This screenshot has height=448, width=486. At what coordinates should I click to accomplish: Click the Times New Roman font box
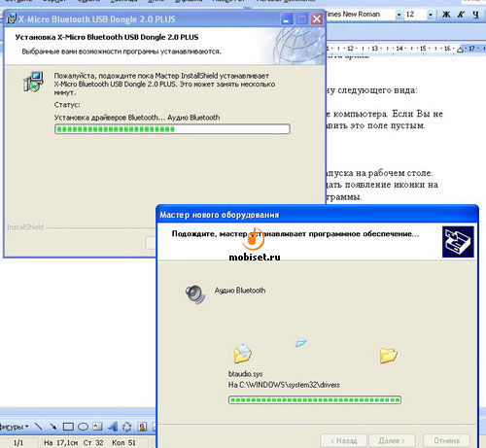point(361,15)
